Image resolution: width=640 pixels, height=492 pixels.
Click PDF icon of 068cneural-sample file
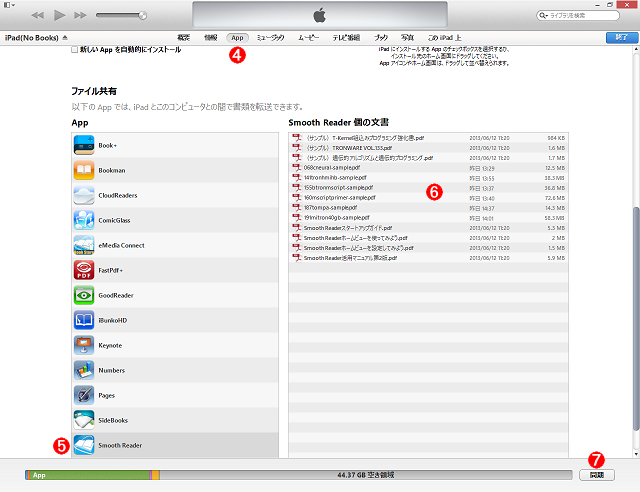pyautogui.click(x=296, y=167)
